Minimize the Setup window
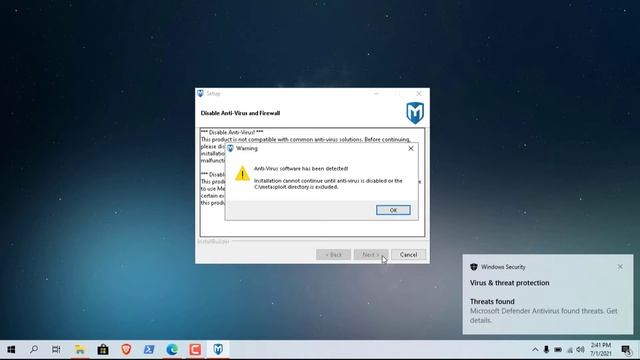640x360 pixels. tap(376, 93)
